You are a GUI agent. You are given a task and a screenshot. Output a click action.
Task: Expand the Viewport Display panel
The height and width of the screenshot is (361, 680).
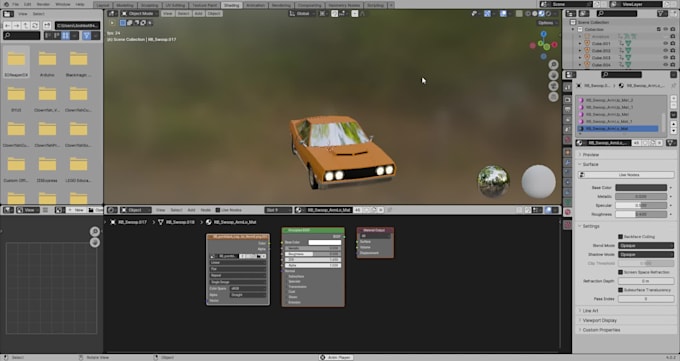(599, 320)
